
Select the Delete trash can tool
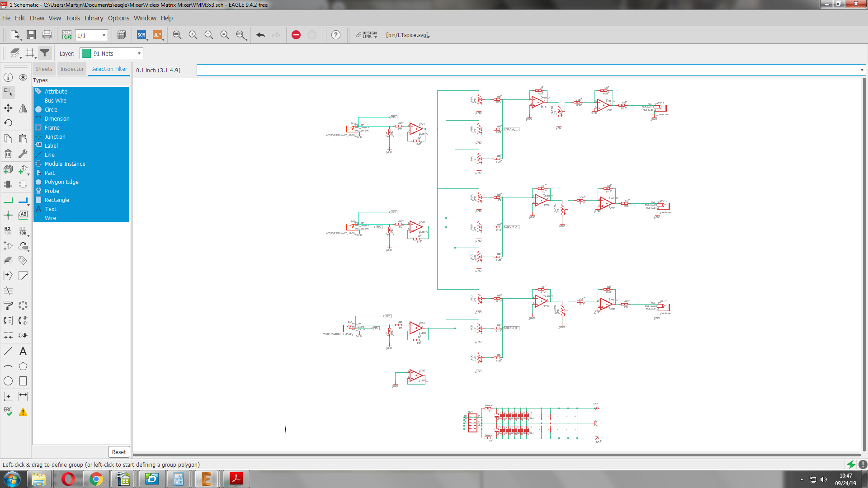click(8, 154)
